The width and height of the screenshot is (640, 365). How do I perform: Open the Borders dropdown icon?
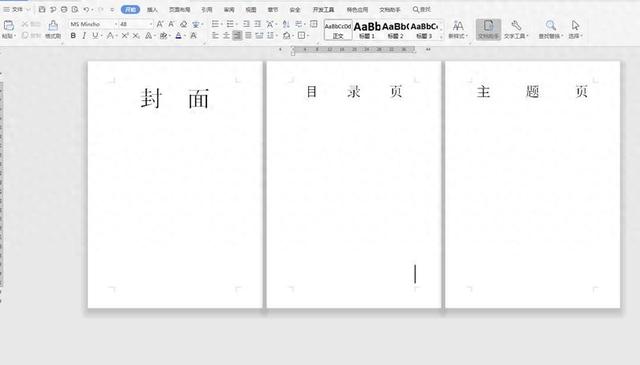[x=302, y=36]
